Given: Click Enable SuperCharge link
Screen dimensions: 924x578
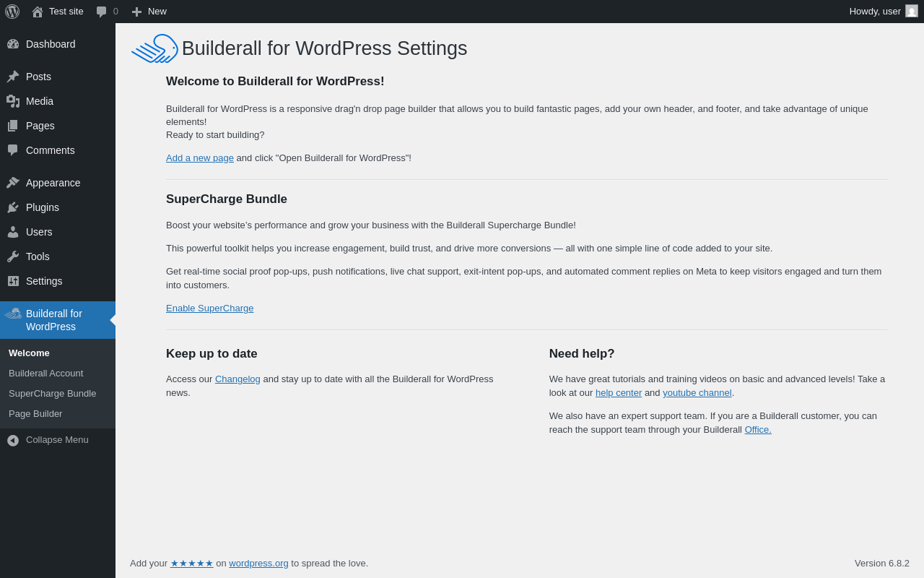Looking at the screenshot, I should [x=209, y=309].
